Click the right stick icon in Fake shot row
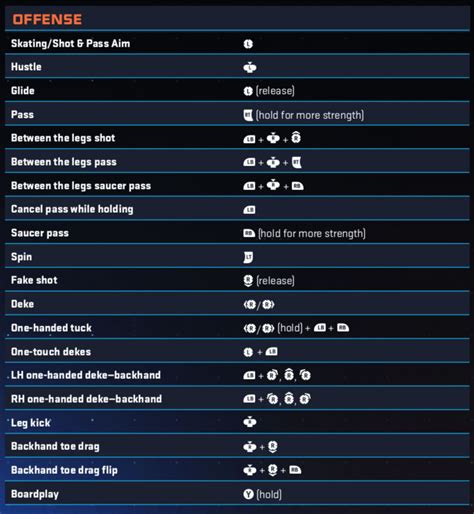 point(248,281)
